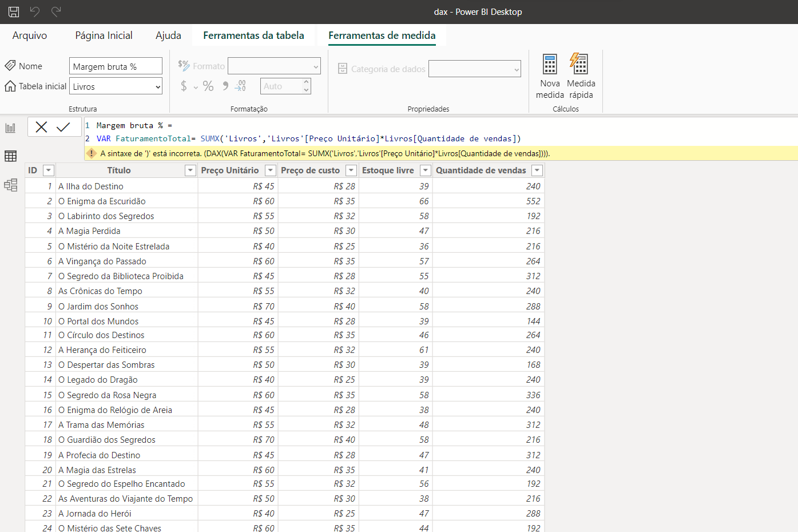
Task: Open the Estoque livre filter dropdown
Action: click(x=426, y=170)
